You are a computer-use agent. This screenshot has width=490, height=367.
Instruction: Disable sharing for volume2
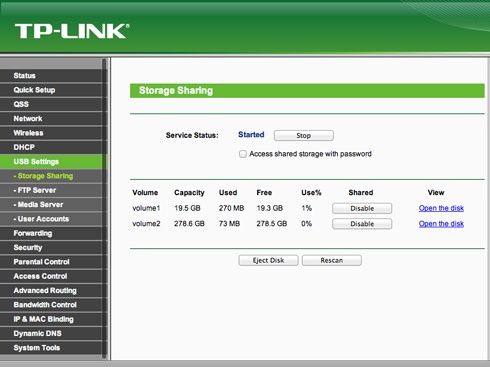[x=362, y=224]
